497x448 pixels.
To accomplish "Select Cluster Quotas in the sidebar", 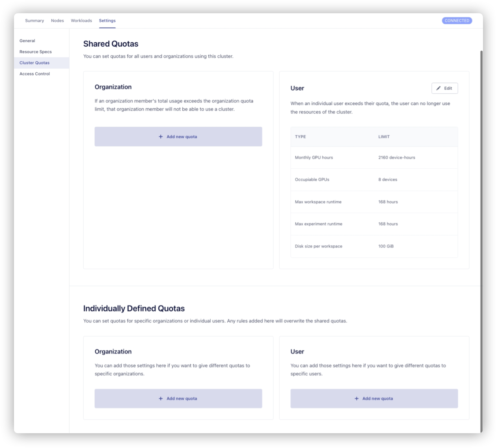I will click(34, 63).
